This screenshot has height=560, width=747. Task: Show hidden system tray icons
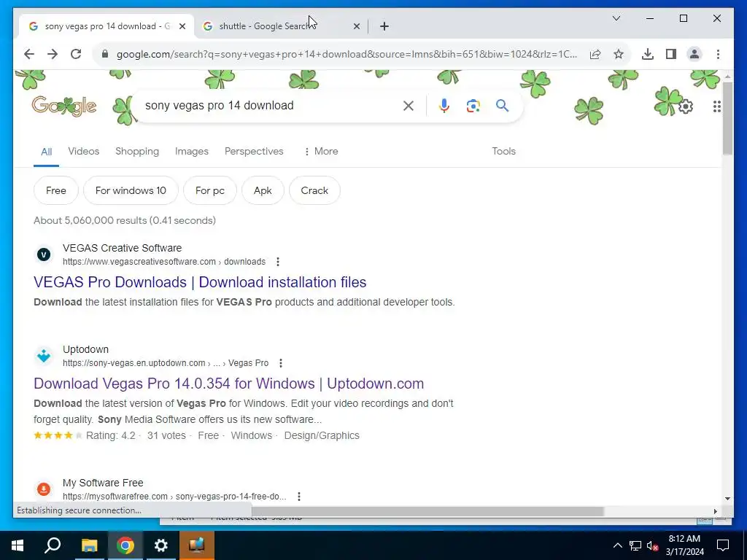[x=617, y=545]
